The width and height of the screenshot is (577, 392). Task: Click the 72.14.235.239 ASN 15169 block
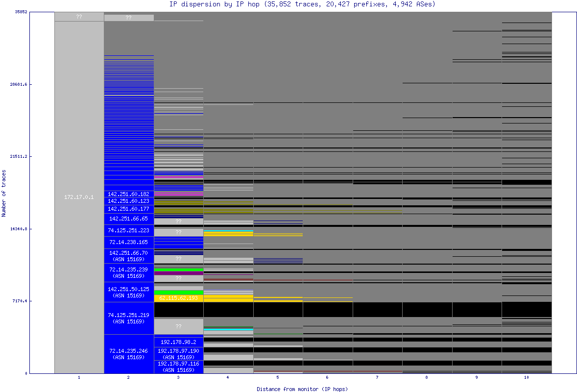tap(129, 272)
